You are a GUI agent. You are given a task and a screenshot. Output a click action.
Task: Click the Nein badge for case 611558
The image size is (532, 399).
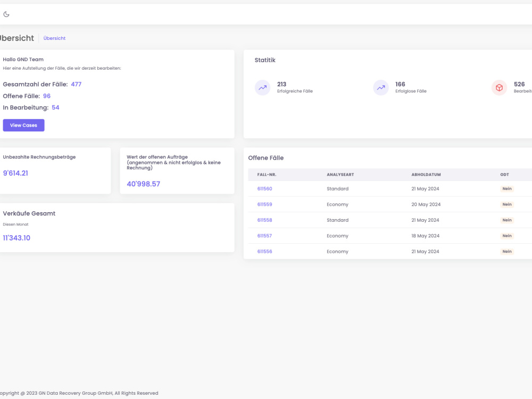(x=507, y=220)
